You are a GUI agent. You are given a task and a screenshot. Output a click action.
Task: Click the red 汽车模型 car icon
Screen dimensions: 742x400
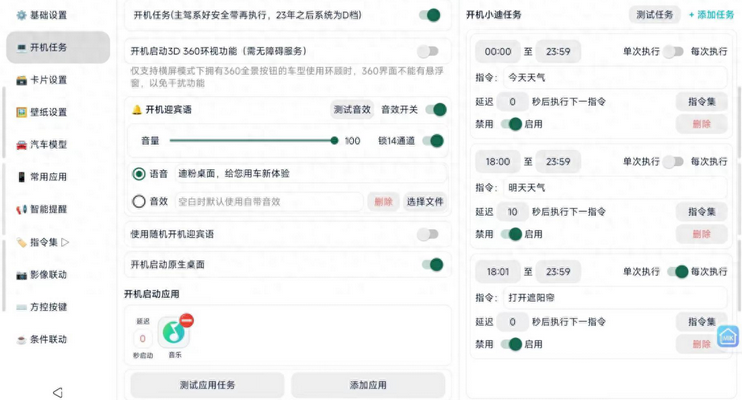tap(21, 145)
